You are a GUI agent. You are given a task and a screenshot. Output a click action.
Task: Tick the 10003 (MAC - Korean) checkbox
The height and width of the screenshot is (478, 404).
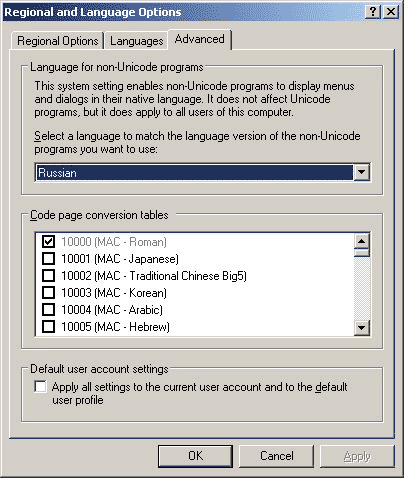coord(48,292)
